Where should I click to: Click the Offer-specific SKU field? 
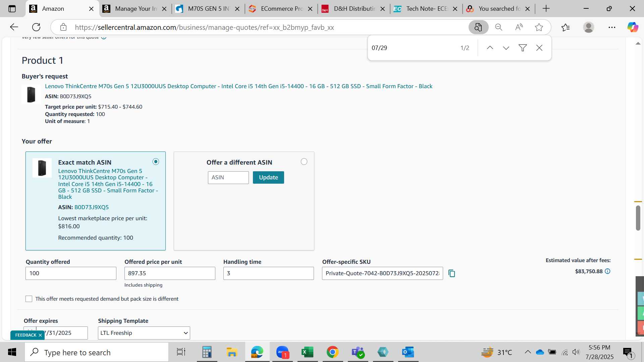tap(382, 273)
